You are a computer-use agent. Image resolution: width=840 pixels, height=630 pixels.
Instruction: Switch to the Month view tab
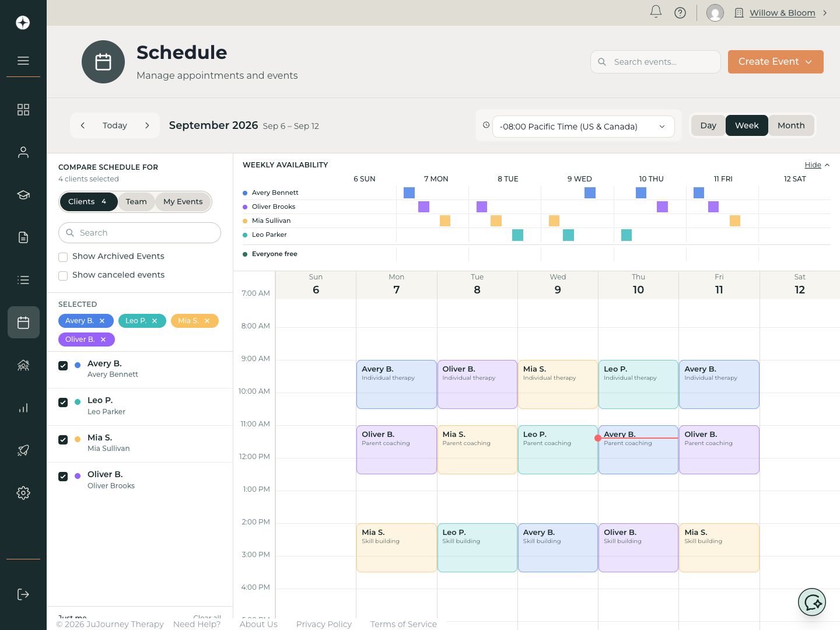(x=791, y=125)
